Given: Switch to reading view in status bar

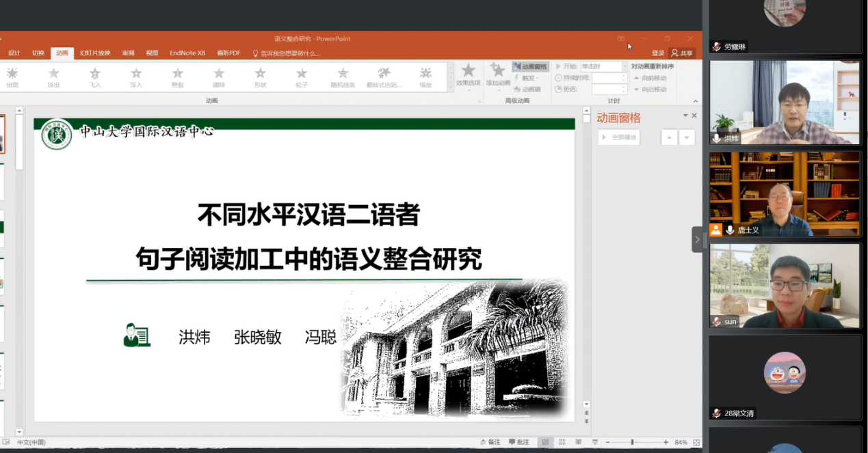Looking at the screenshot, I should 578,442.
